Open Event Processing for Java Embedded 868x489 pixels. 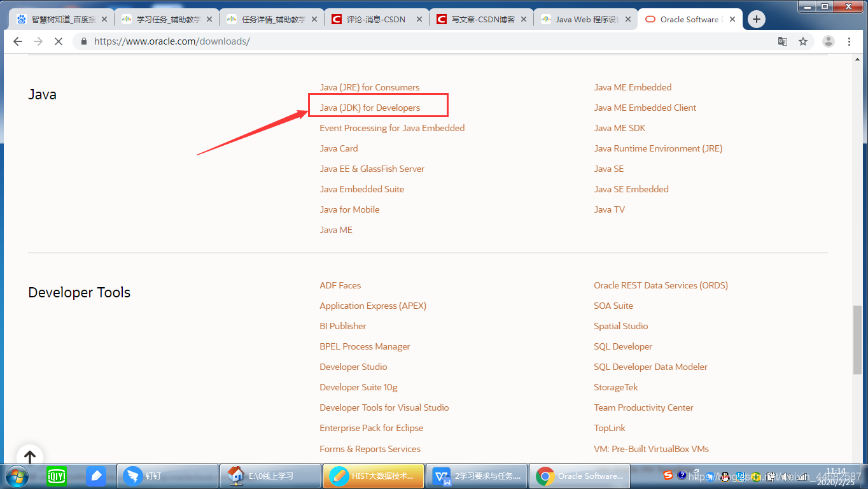pos(392,128)
